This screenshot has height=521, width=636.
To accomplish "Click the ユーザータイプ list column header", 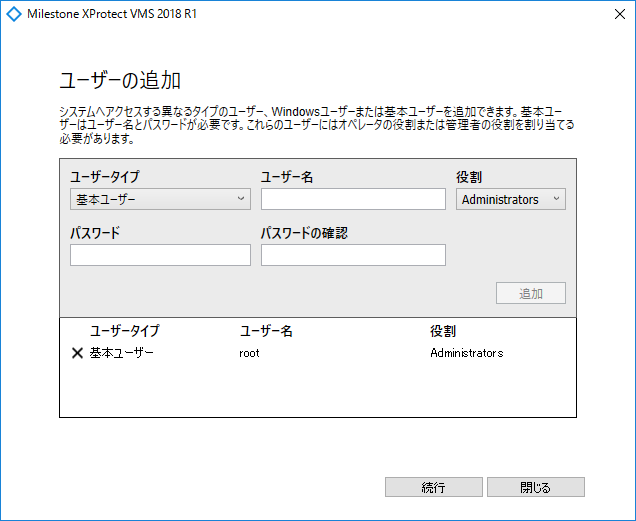I will pos(125,331).
